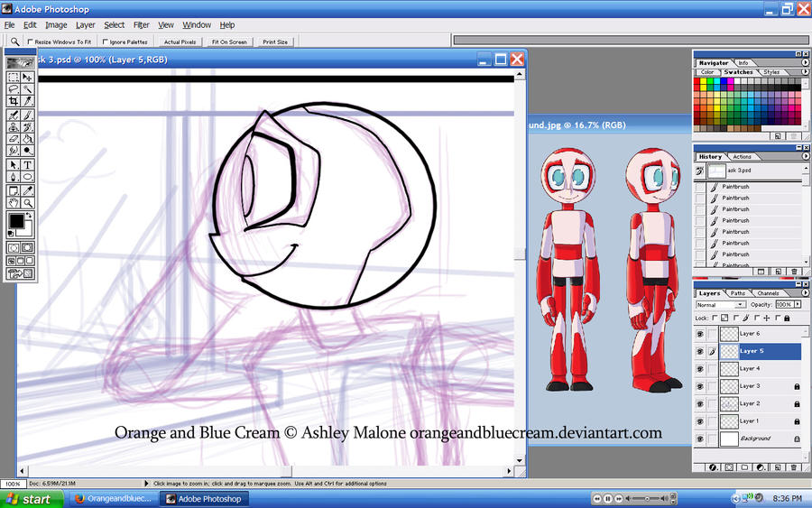The image size is (812, 508).
Task: Open the Normal blend mode dropdown
Action: tap(720, 304)
